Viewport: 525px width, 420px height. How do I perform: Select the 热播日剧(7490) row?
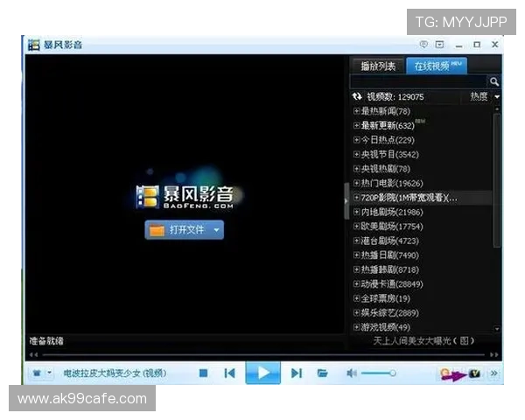click(421, 255)
